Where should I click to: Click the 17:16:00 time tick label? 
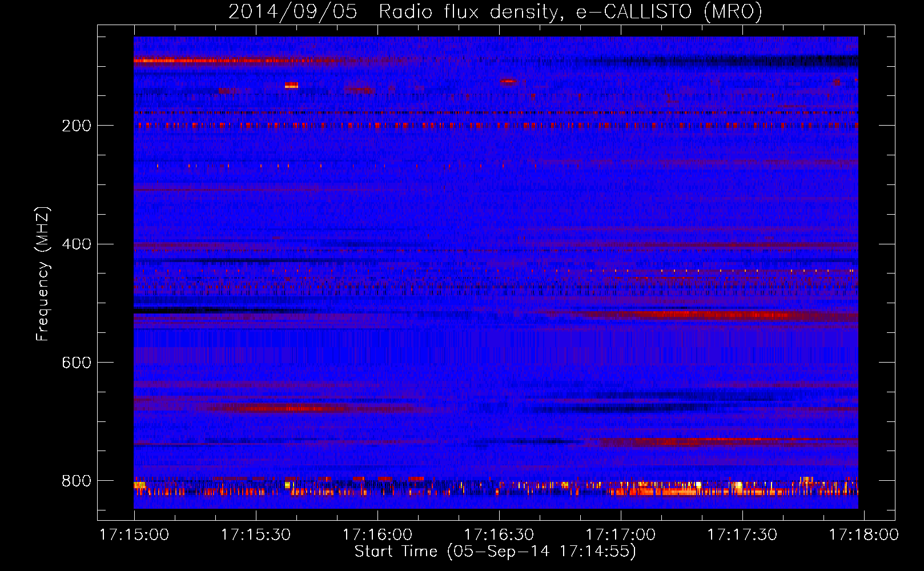[x=377, y=535]
